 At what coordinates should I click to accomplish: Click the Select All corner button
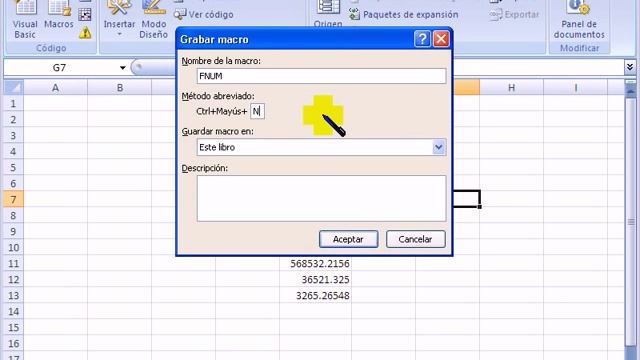[13, 87]
